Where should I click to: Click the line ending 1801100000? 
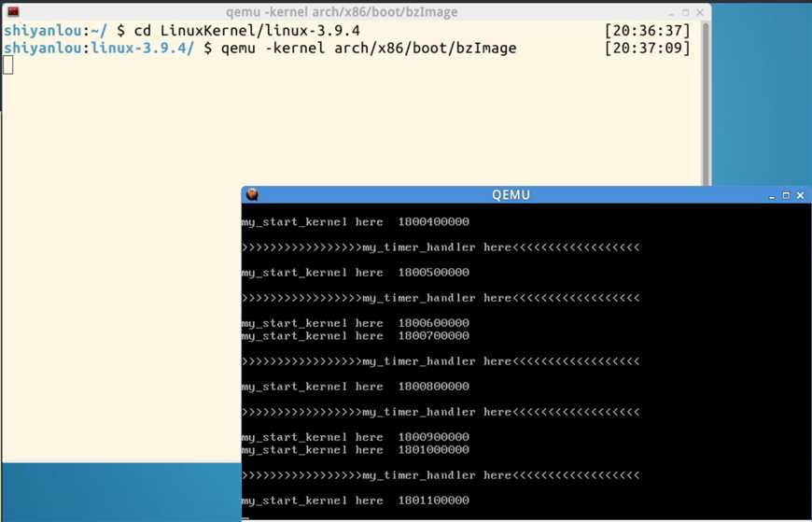click(x=356, y=501)
